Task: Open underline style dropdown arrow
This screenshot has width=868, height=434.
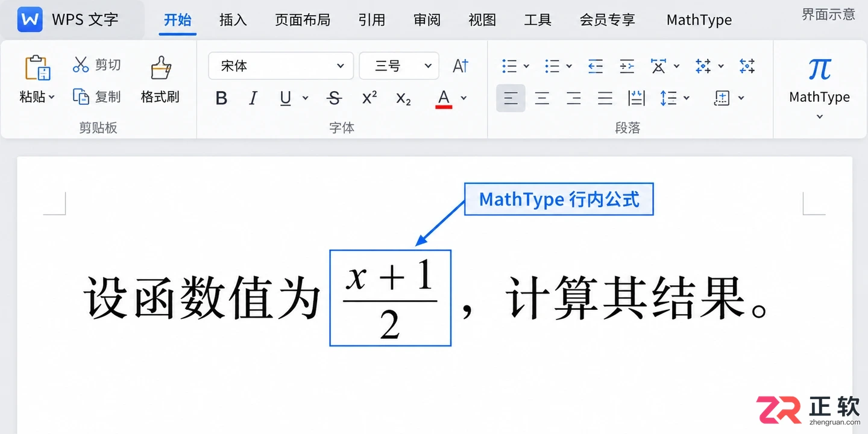Action: 305,98
